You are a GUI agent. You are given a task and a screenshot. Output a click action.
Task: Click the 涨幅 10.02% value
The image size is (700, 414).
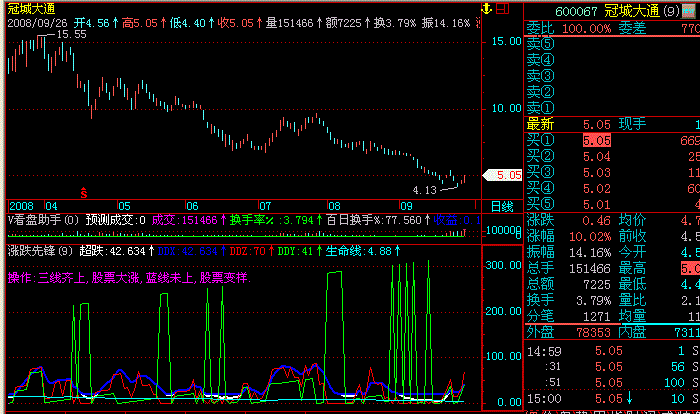(590, 237)
